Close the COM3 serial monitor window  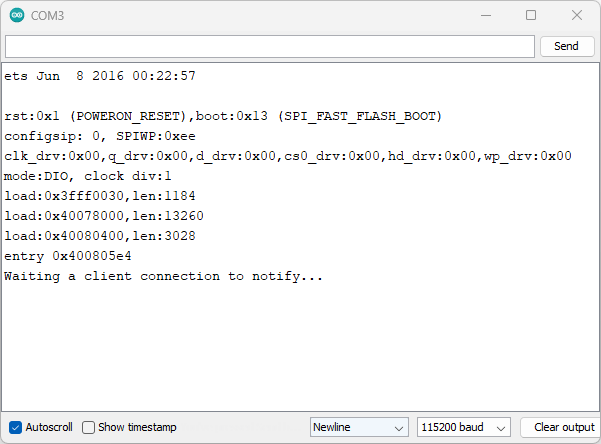pos(577,16)
